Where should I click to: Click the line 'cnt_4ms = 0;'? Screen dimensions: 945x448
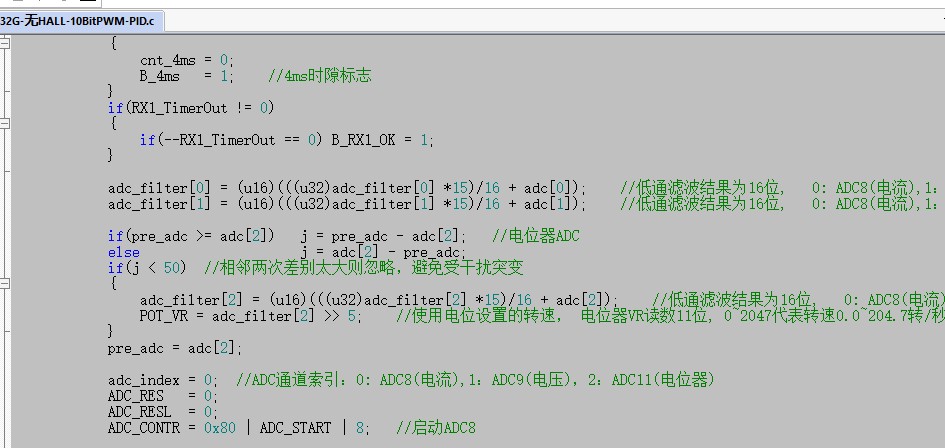187,60
